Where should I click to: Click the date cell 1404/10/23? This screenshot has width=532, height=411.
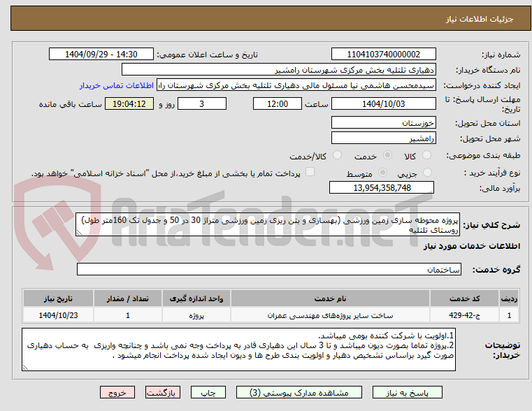tap(58, 315)
